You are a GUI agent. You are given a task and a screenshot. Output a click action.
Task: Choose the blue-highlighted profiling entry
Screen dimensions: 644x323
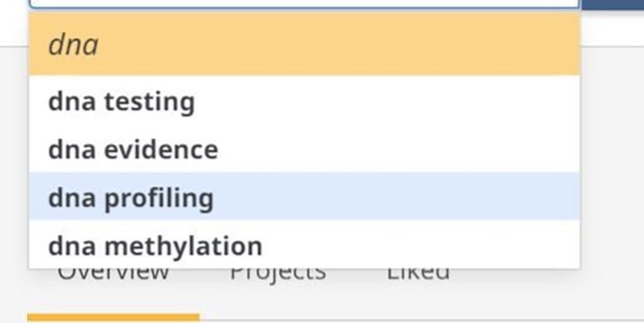point(305,197)
